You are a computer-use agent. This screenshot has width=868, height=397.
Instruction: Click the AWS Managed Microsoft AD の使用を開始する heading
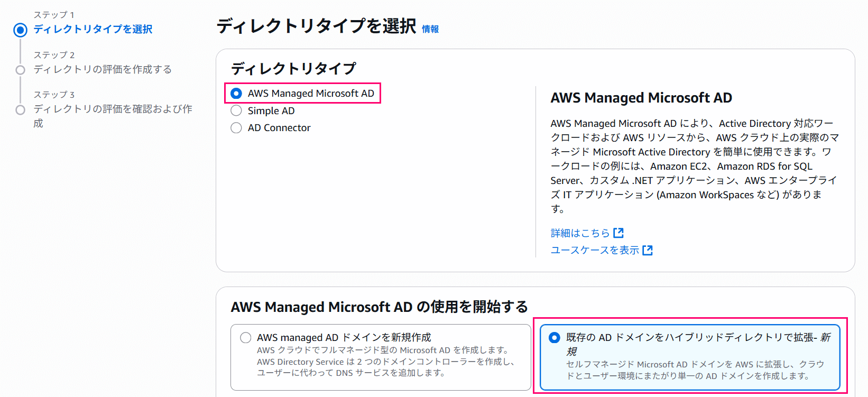click(380, 307)
